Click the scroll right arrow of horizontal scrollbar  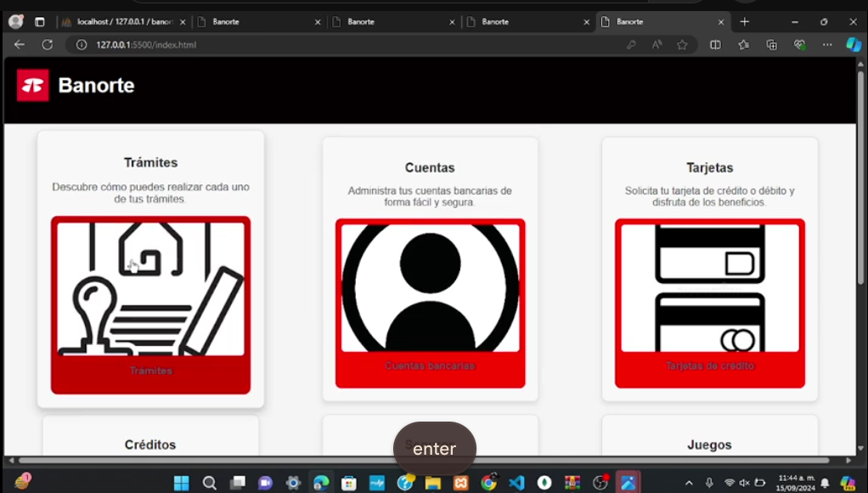click(848, 461)
